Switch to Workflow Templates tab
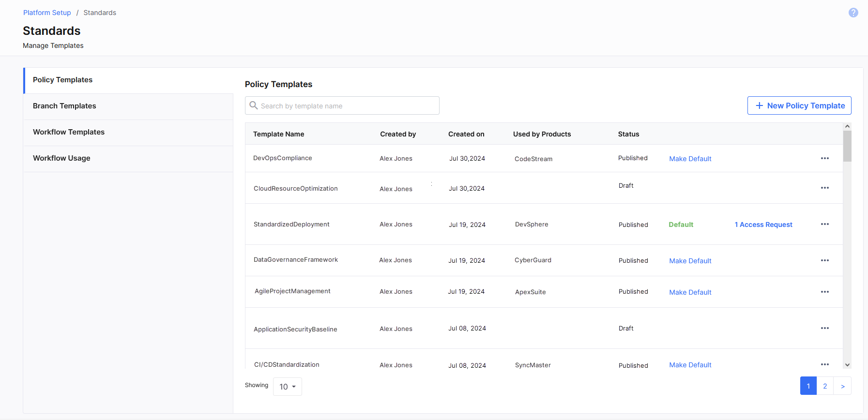868x420 pixels. pyautogui.click(x=128, y=133)
